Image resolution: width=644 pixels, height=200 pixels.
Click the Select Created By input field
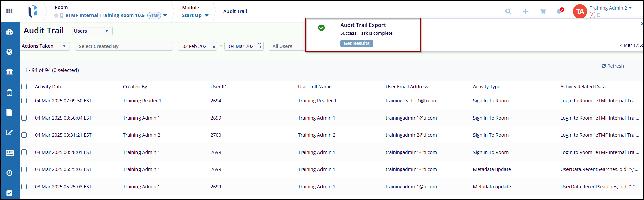124,46
